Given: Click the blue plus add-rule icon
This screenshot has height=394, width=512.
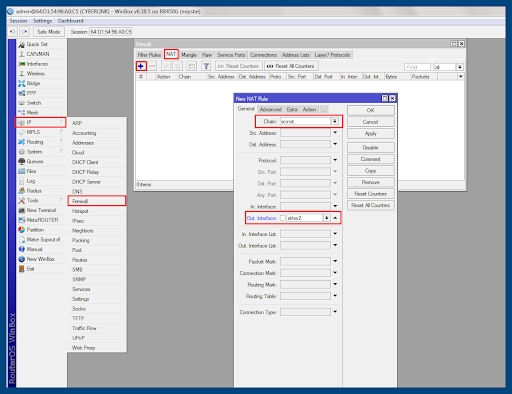Looking at the screenshot, I should [x=141, y=66].
